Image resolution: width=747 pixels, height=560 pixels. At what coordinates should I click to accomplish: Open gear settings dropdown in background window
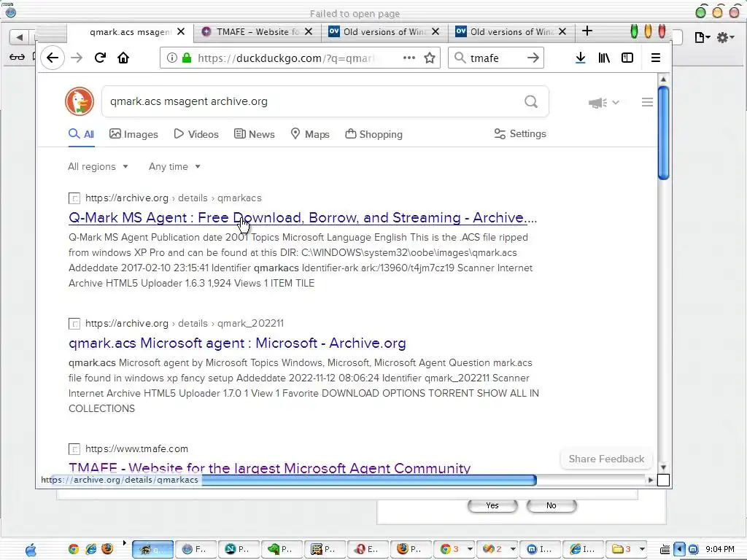point(726,36)
